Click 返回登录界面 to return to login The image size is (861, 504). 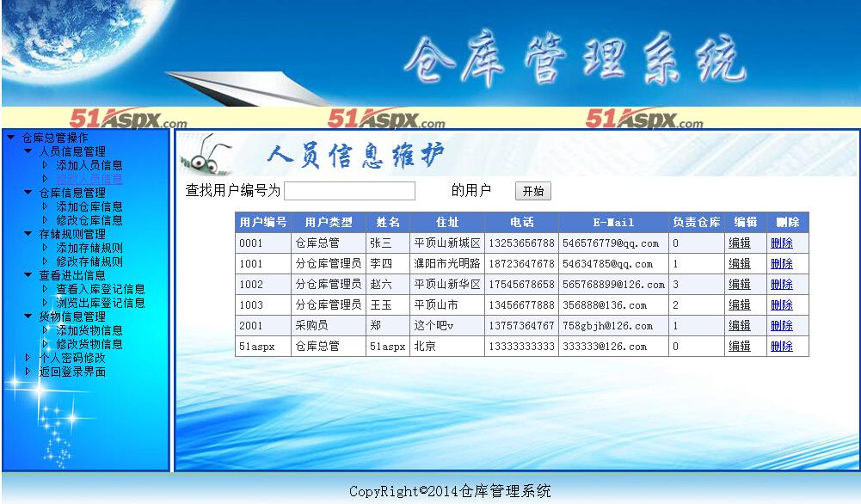(72, 372)
